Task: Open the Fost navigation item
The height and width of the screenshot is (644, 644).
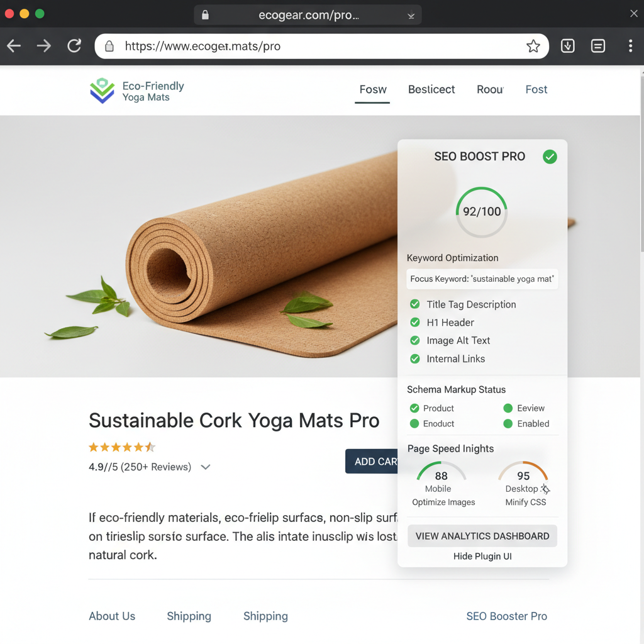Action: click(536, 89)
